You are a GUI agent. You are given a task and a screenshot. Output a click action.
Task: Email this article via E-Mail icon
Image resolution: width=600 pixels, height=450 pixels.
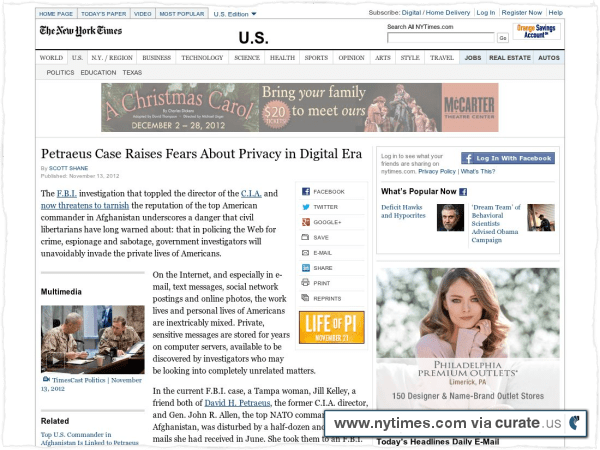tap(305, 253)
